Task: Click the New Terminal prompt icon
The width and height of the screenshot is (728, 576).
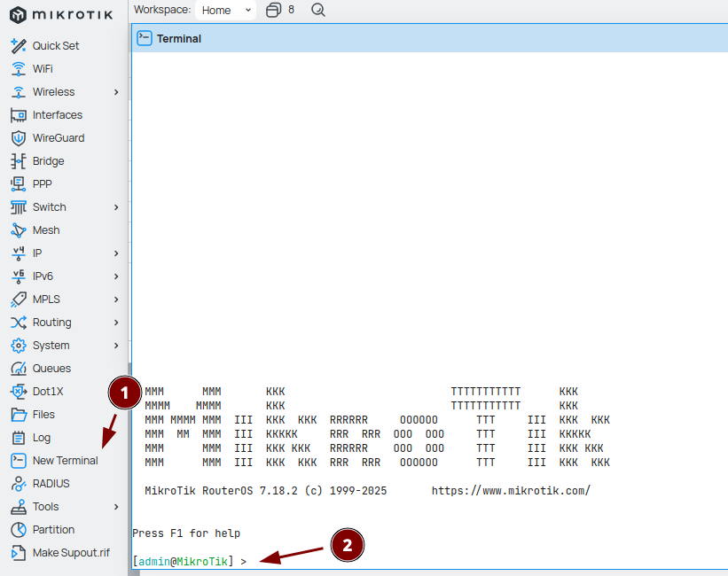Action: [x=18, y=461]
